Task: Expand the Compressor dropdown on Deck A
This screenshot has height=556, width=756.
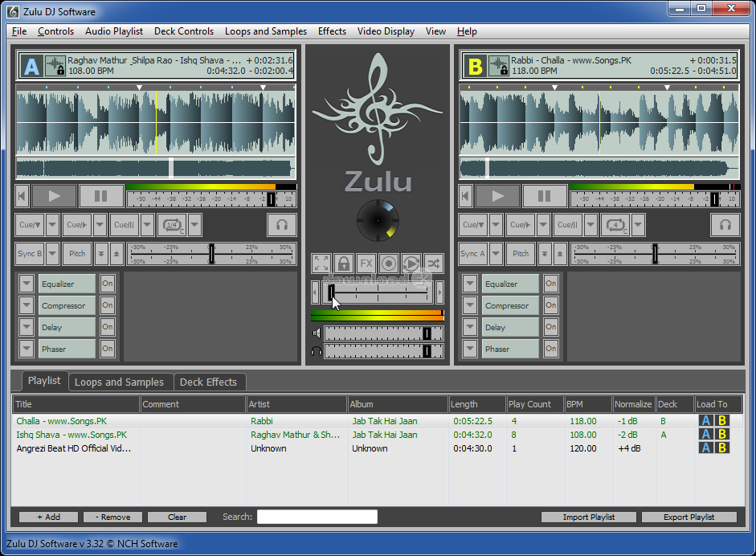Action: [x=27, y=305]
